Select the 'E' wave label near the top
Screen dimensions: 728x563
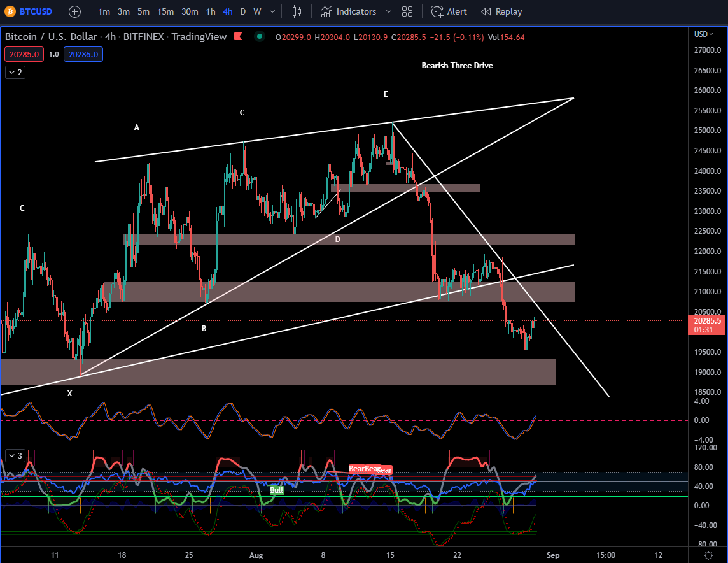click(x=386, y=94)
